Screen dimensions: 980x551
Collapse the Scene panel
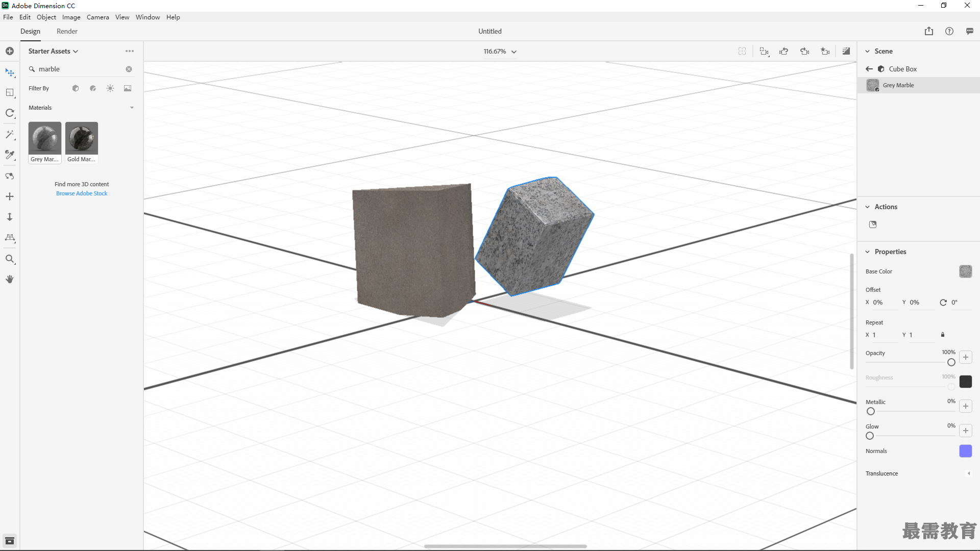(867, 51)
